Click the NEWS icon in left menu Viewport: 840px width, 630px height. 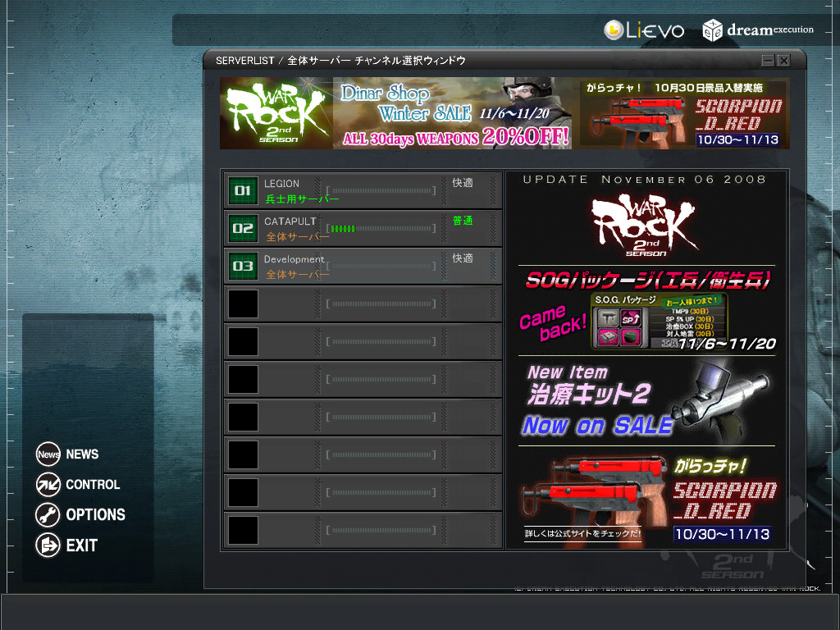(x=48, y=454)
